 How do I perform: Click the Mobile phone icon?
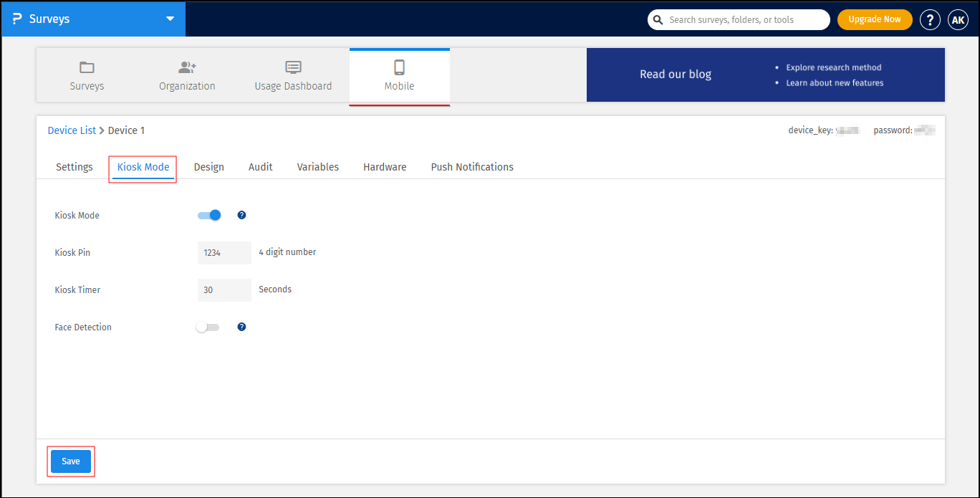click(x=399, y=67)
